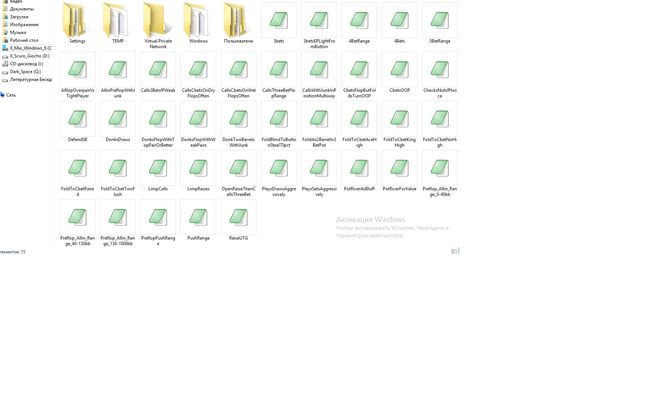Select the CallsThreeBetFlopRange file
Viewport: 659px width, 400px height.
(x=279, y=75)
